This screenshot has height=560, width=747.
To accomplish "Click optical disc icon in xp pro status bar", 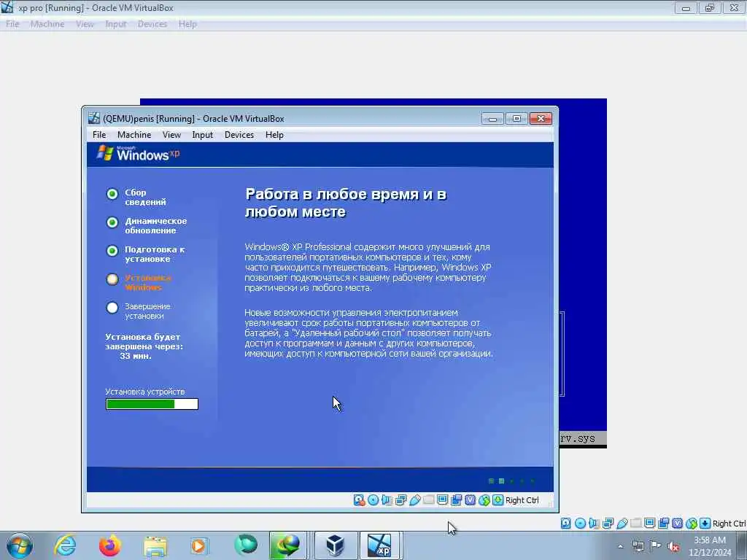I will [580, 524].
